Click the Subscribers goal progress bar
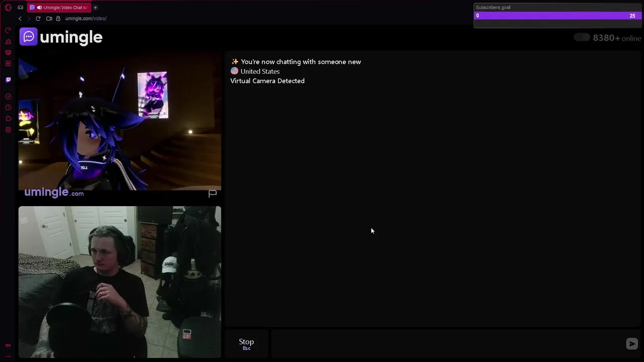644x362 pixels. (556, 16)
